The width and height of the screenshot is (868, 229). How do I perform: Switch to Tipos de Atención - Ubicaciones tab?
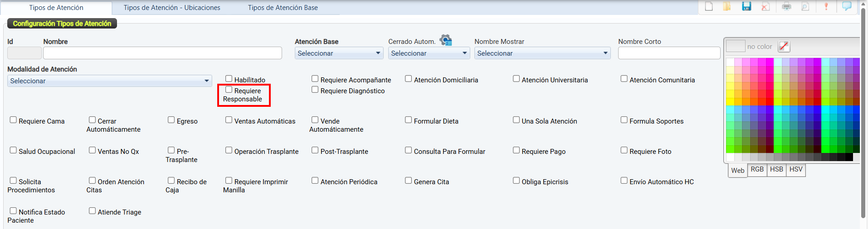[172, 8]
